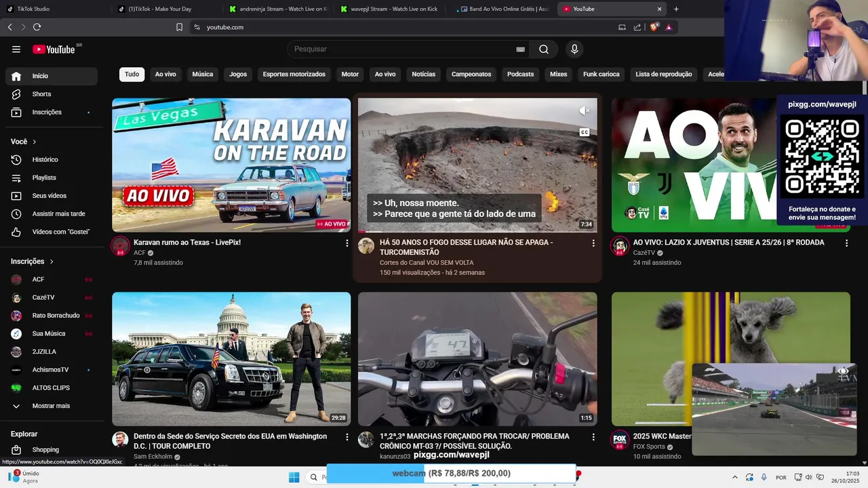Open AchismosTV subscription in sidebar

click(x=52, y=370)
